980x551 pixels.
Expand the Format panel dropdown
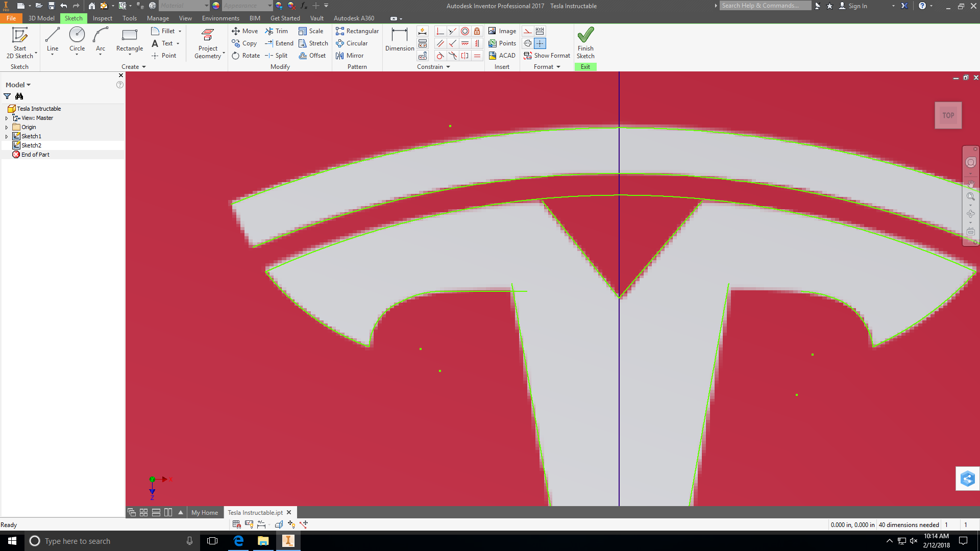tap(547, 67)
